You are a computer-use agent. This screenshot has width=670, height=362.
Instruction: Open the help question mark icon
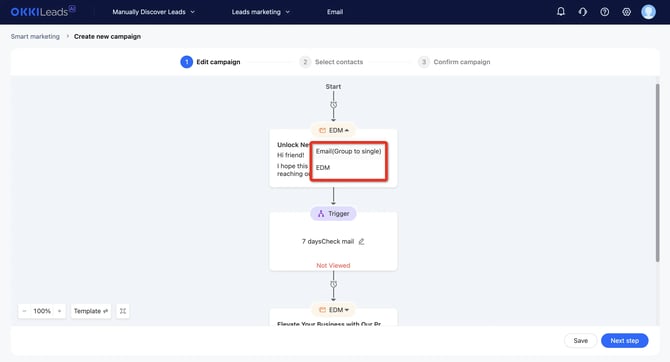[x=604, y=12]
